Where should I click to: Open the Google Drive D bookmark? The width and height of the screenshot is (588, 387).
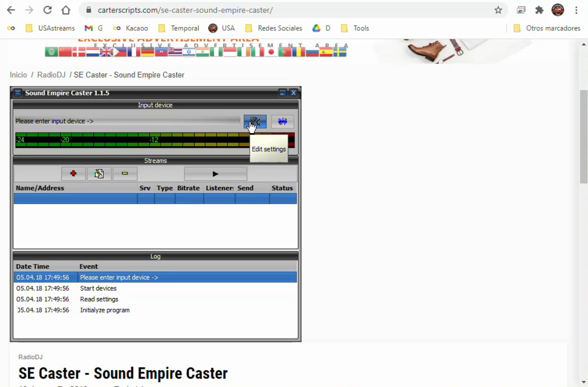pos(321,28)
